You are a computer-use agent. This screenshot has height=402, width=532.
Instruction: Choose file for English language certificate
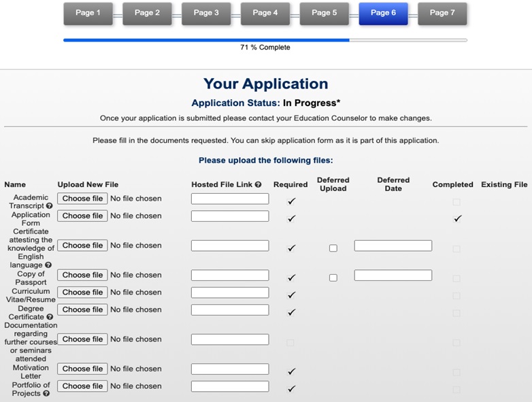[x=82, y=246]
